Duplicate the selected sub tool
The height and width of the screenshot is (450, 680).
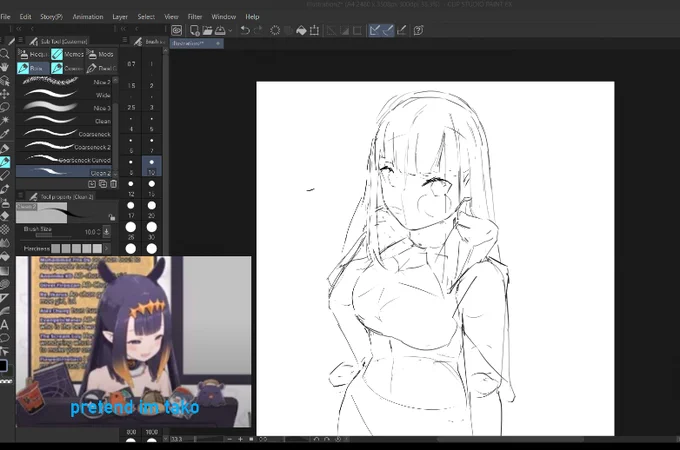pyautogui.click(x=103, y=184)
